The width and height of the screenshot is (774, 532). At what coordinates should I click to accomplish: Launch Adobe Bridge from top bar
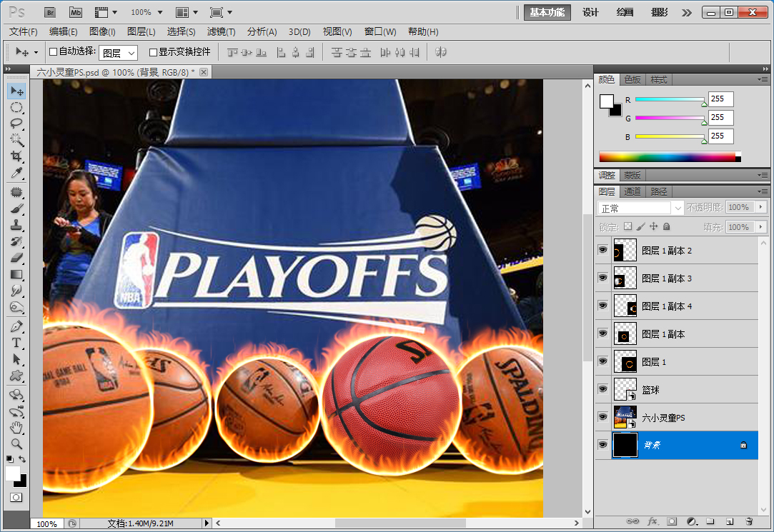(50, 12)
